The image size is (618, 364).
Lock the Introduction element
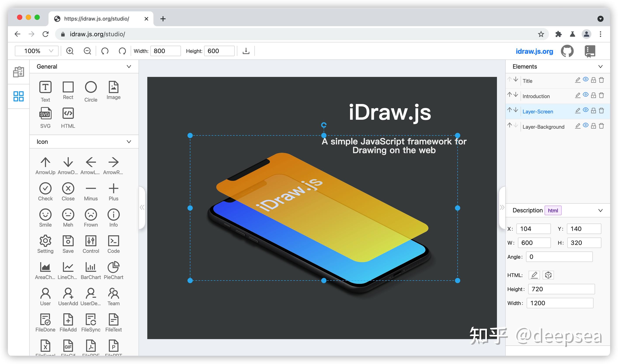(593, 95)
